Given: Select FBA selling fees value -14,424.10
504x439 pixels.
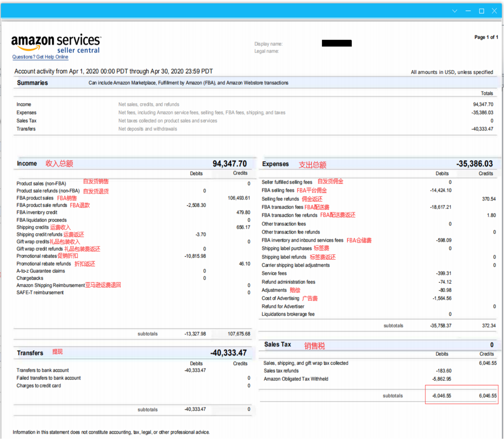Looking at the screenshot, I should 441,190.
